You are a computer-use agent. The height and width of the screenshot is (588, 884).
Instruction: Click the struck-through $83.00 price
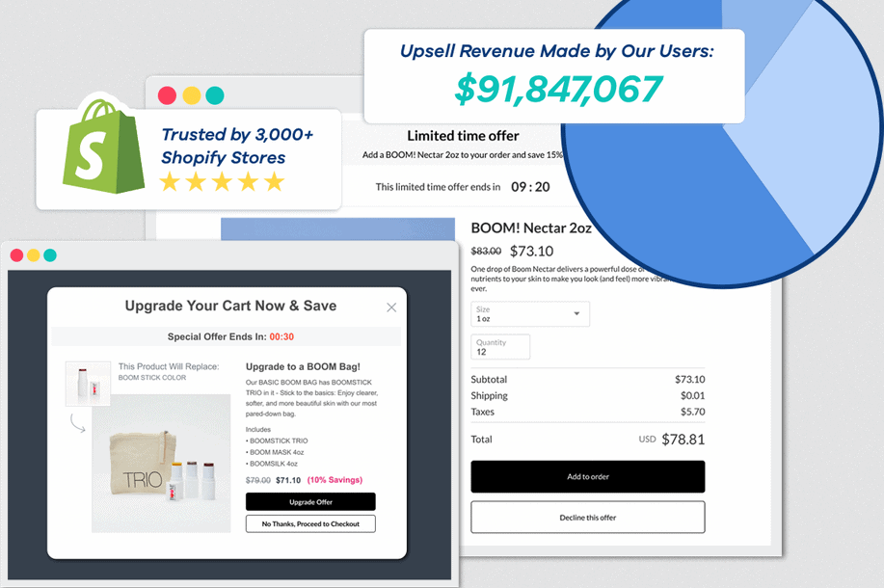point(486,251)
